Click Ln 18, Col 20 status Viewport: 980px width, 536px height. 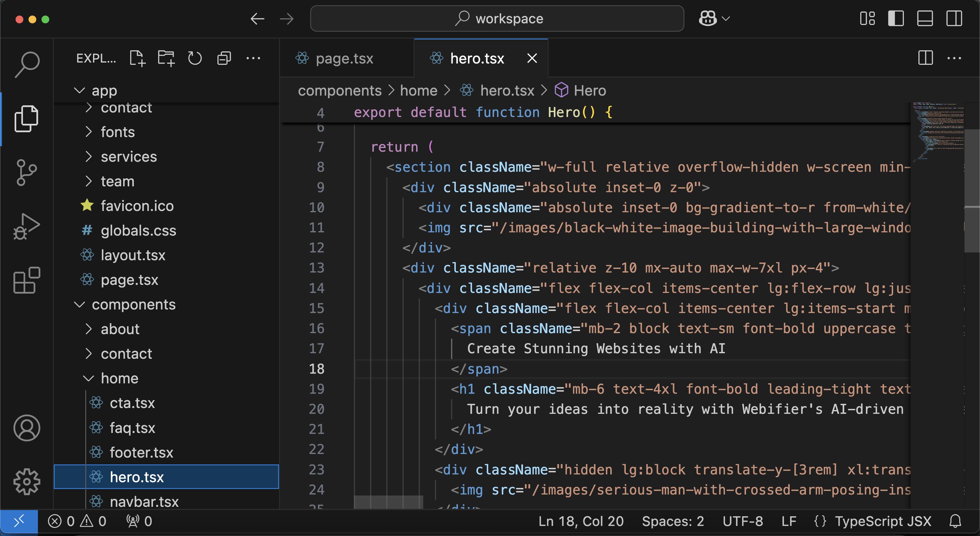tap(581, 521)
